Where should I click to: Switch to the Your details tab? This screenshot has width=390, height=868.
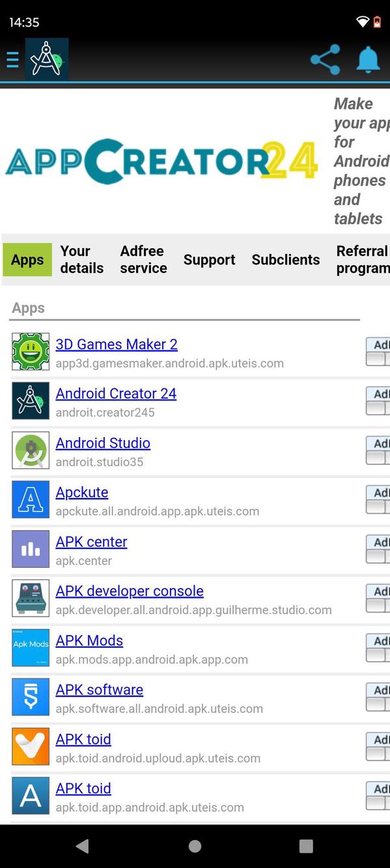point(81,259)
